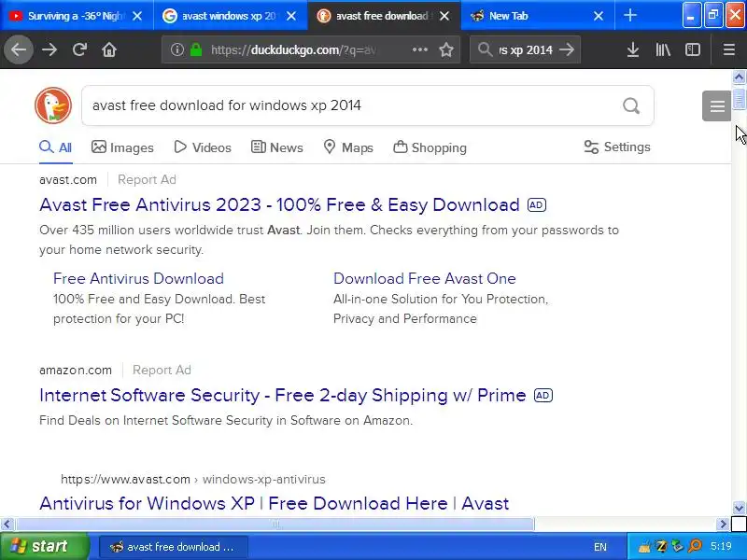Open Antivirus for Windows XP Avast result
Viewport: 747px width, 560px height.
pos(274,503)
